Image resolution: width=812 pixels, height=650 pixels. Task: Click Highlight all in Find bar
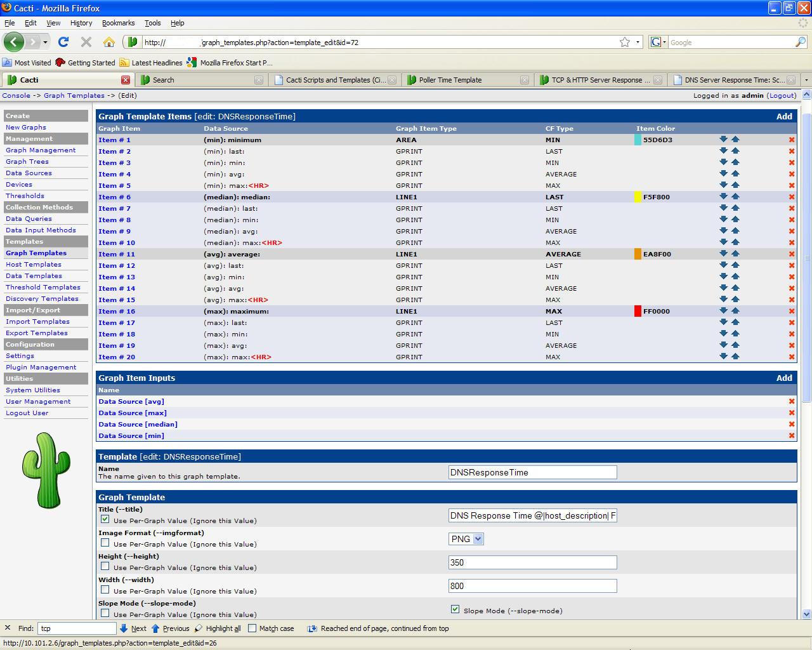click(x=218, y=628)
